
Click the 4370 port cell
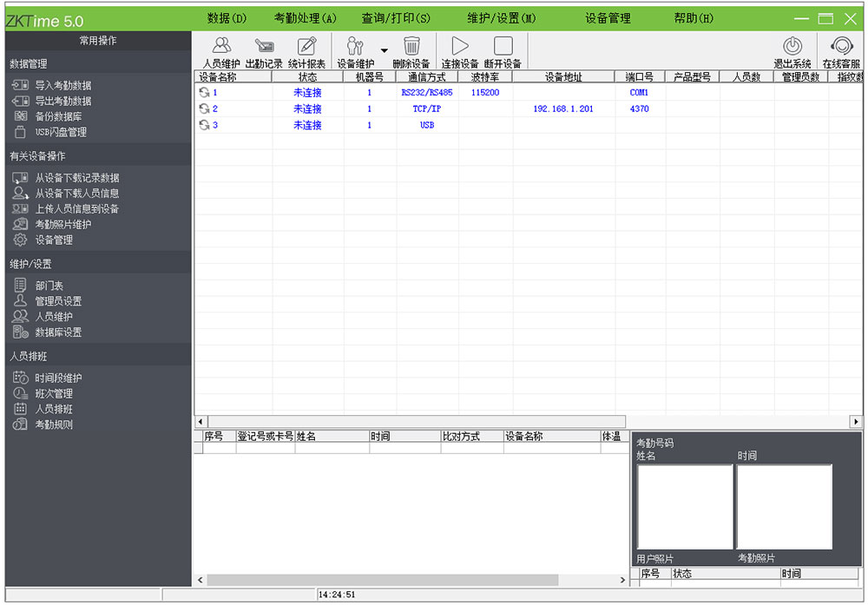point(639,109)
